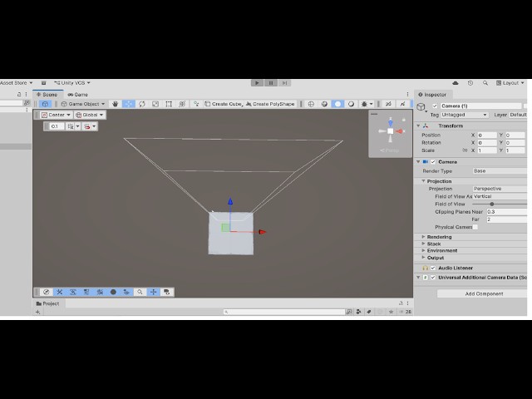Click the Play button
Image resolution: width=532 pixels, height=399 pixels.
point(257,83)
